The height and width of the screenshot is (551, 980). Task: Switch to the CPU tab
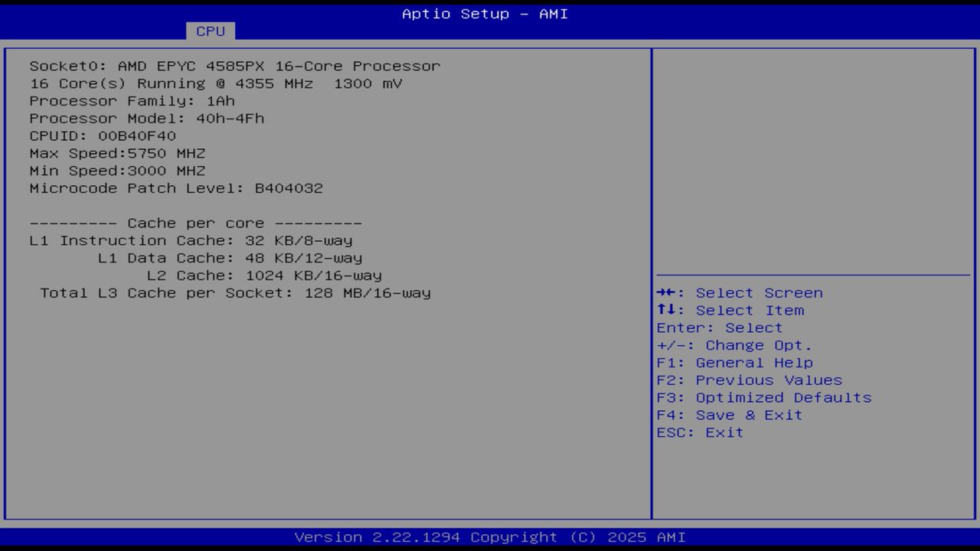click(211, 31)
